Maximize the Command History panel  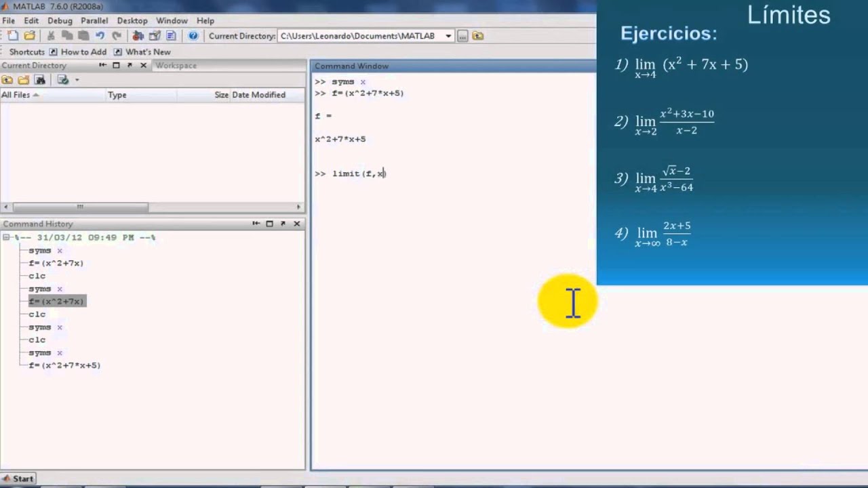(269, 224)
